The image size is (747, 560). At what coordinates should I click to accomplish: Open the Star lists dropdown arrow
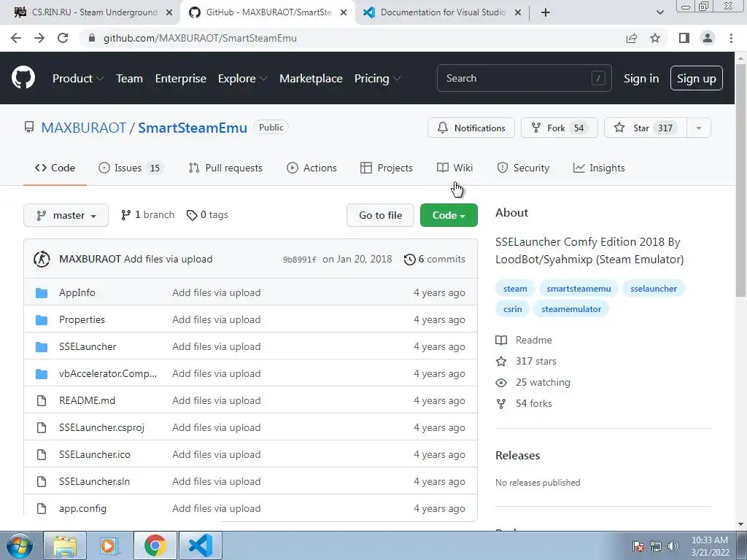(699, 128)
